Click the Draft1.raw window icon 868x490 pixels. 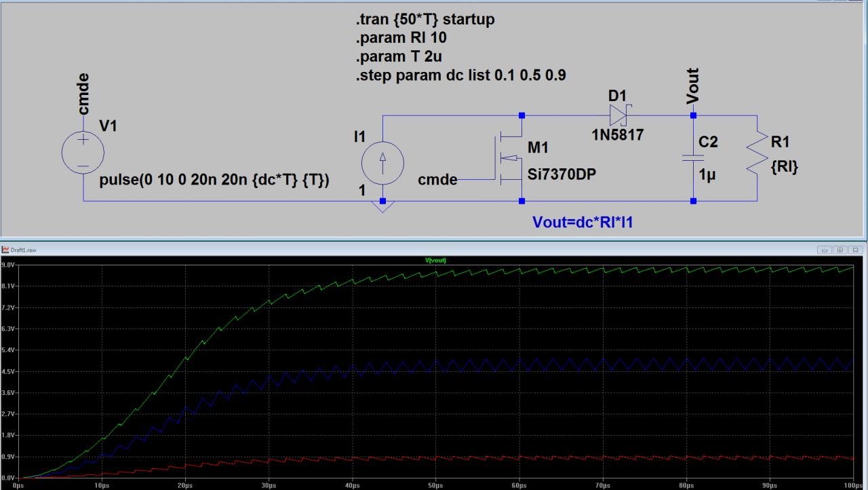click(5, 250)
